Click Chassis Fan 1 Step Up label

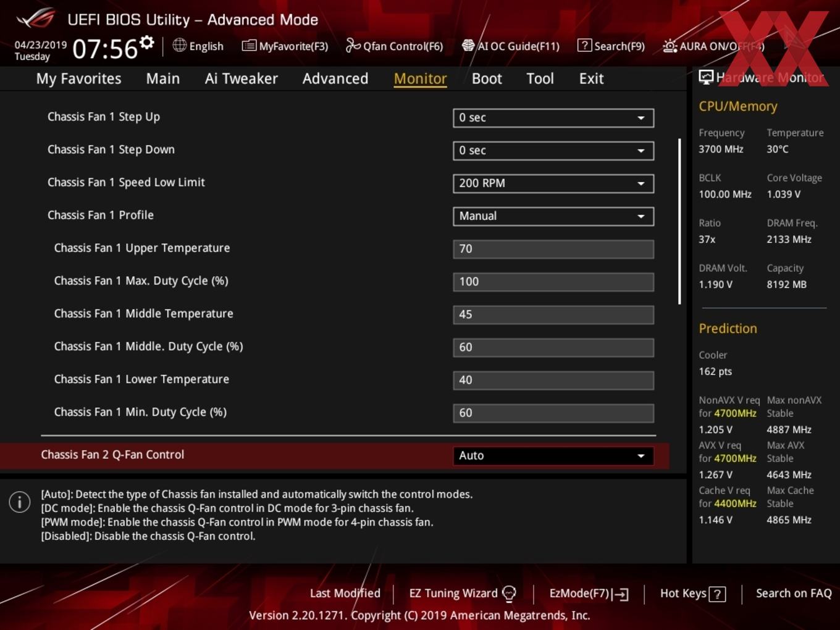pos(104,117)
